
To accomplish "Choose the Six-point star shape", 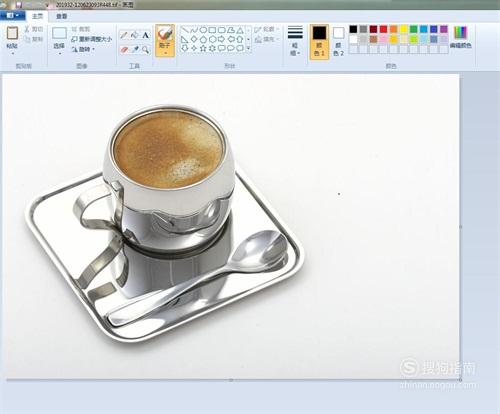I will click(x=212, y=48).
